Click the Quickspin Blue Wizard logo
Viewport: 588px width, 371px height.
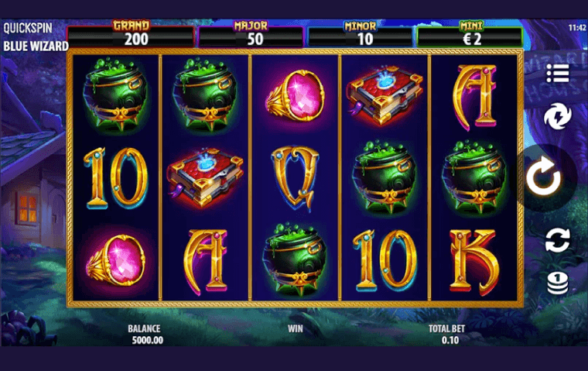(36, 37)
